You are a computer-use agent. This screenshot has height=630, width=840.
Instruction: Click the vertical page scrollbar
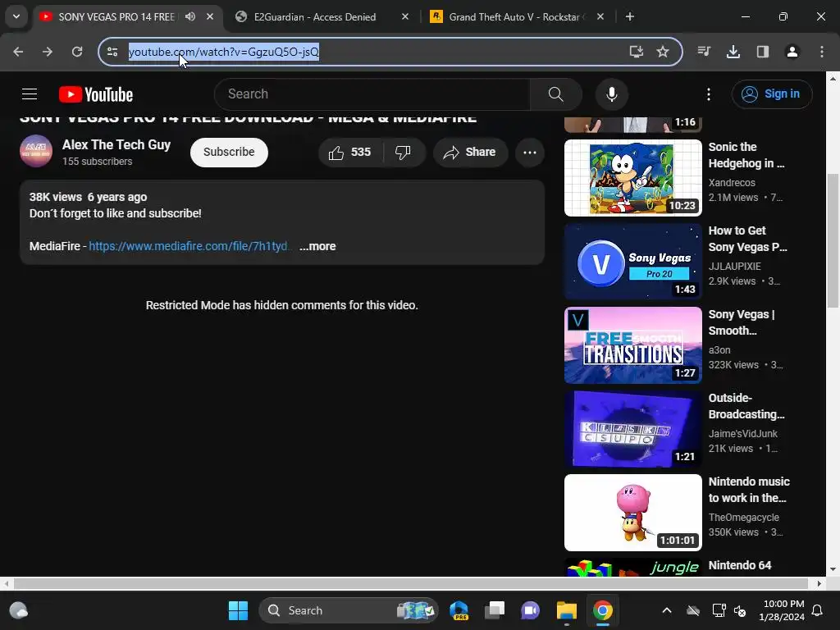pyautogui.click(x=833, y=241)
